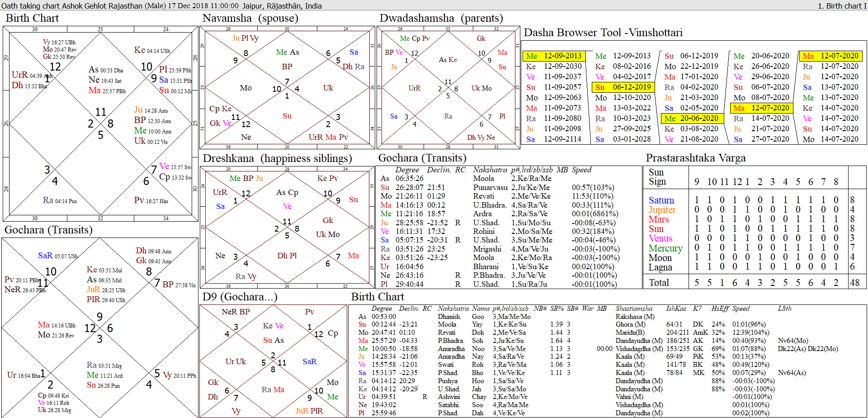Click the As 00:53 Dha ascendant label
The width and height of the screenshot is (868, 418).
pyautogui.click(x=106, y=70)
